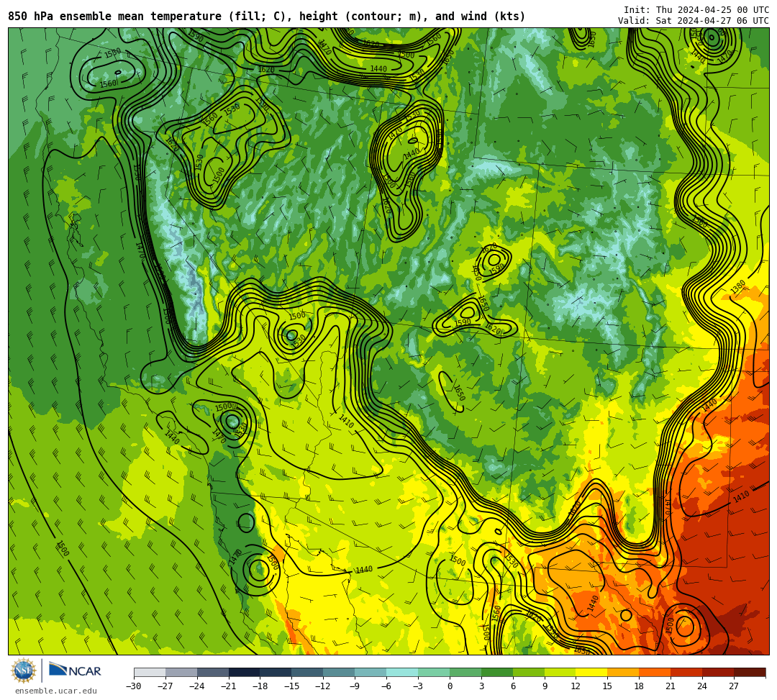Click the 15 label under the colorbar
The image size is (777, 700).
(607, 686)
